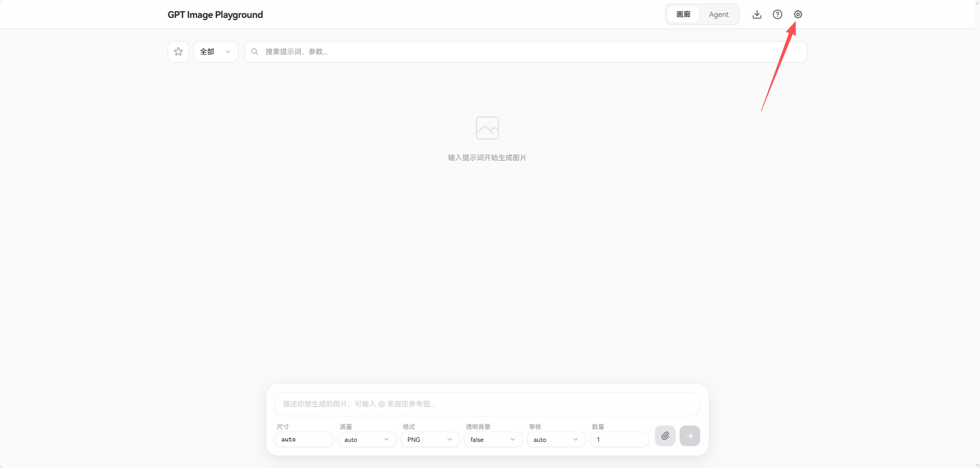Click the download icon in header
The image size is (980, 468).
tap(757, 14)
